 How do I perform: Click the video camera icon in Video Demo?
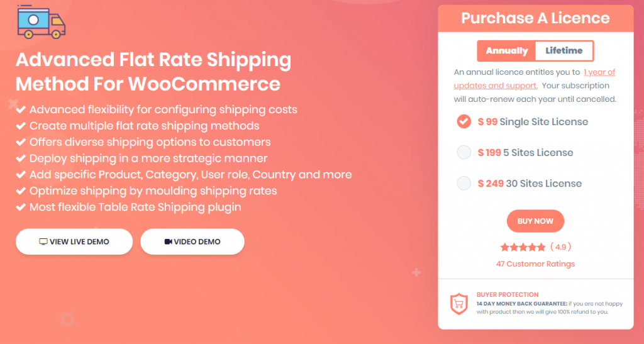click(x=168, y=241)
